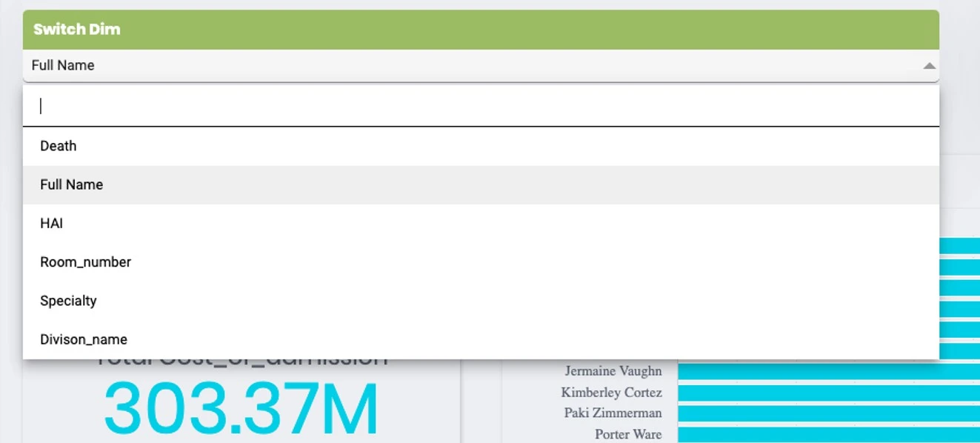
Task: Choose the highlighted Full Name list option
Action: pyautogui.click(x=72, y=184)
